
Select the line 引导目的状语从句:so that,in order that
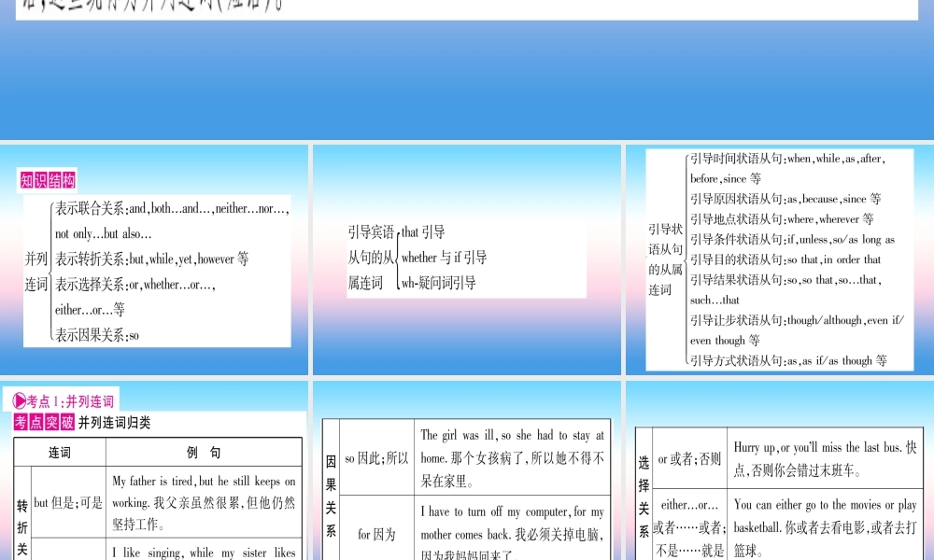785,259
